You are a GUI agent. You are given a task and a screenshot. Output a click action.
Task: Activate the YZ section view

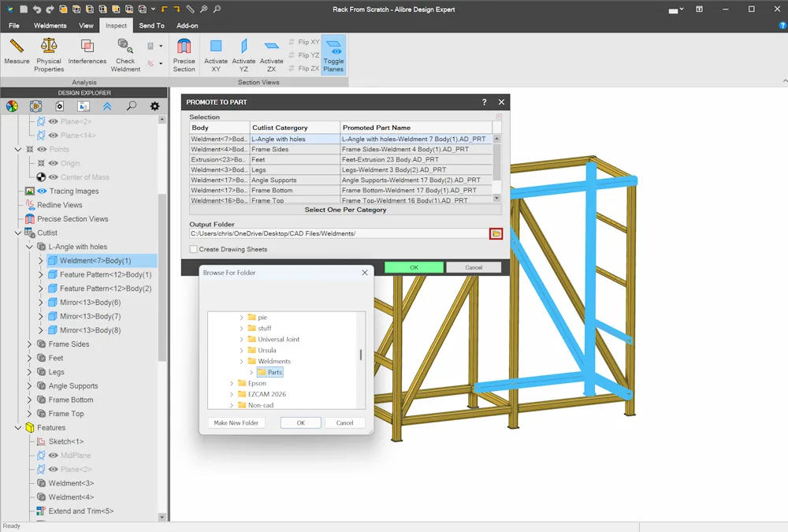tap(243, 55)
